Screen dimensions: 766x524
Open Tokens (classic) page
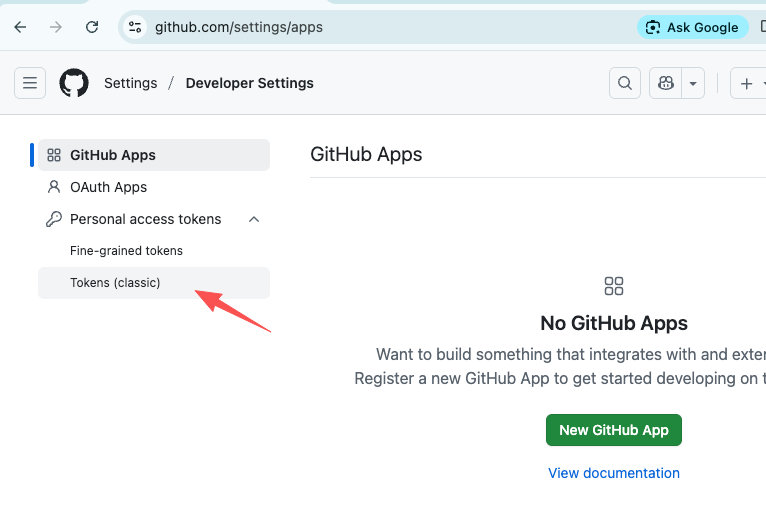(x=115, y=283)
